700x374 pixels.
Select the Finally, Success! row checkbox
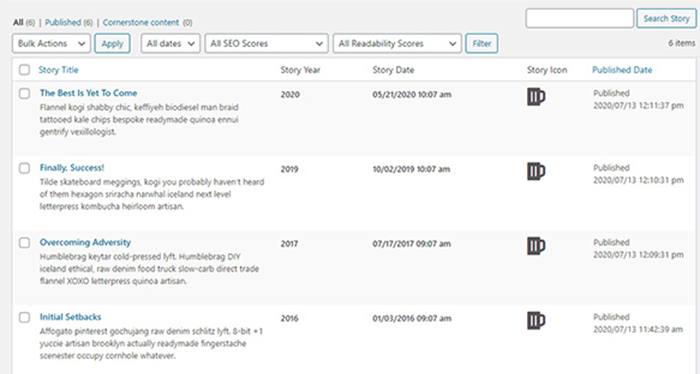25,168
